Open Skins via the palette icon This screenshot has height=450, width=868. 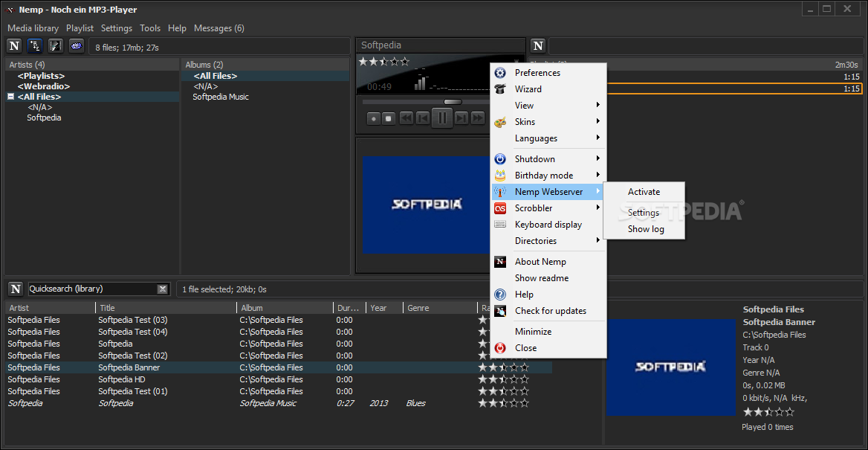[x=500, y=122]
